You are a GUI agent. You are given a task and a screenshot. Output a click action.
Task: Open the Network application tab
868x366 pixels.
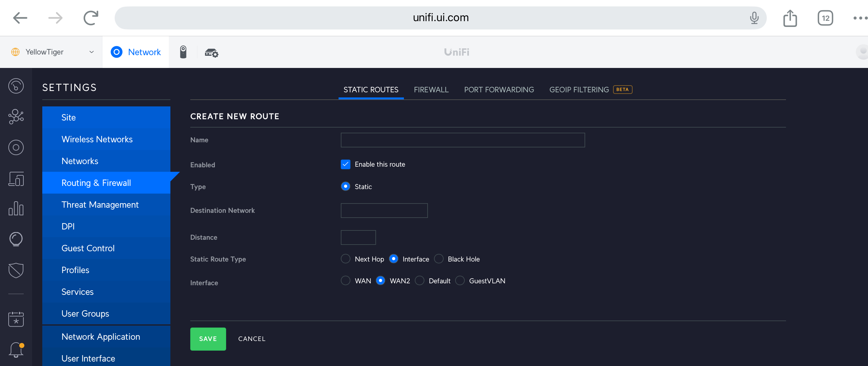pyautogui.click(x=135, y=52)
